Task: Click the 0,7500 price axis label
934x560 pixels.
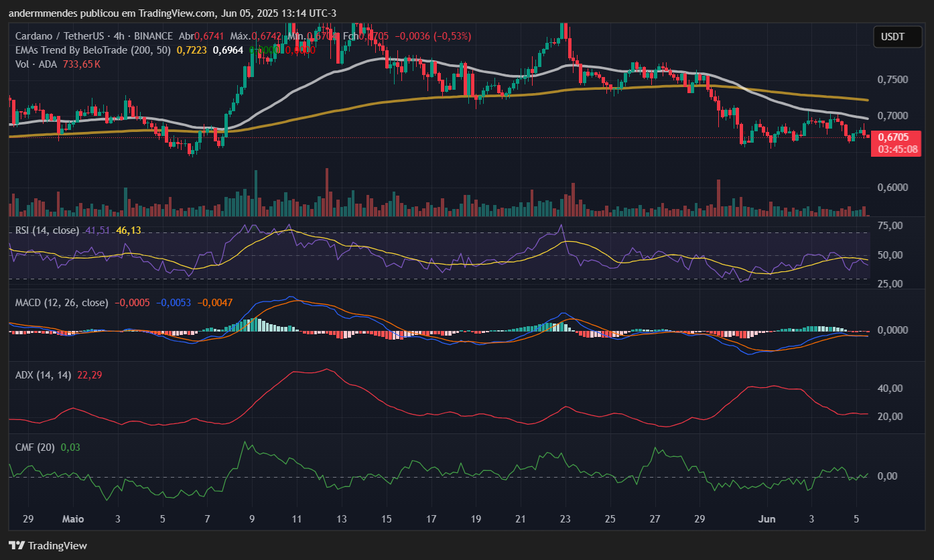Action: click(x=893, y=80)
